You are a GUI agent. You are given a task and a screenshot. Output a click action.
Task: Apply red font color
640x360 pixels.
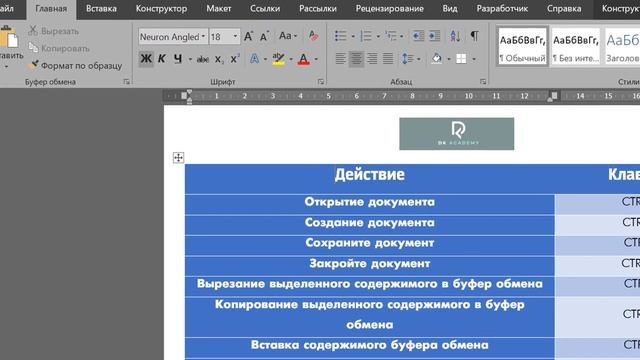click(303, 59)
